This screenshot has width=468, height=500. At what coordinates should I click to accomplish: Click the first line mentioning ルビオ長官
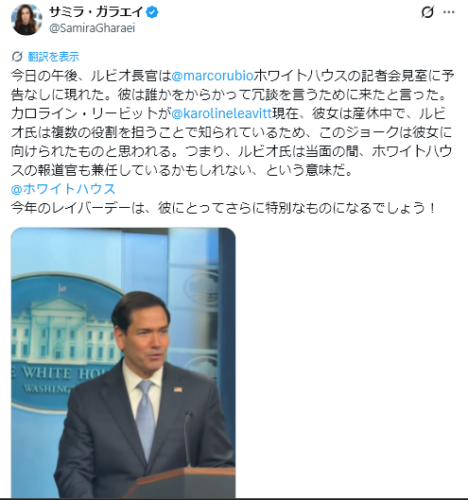coord(232,76)
